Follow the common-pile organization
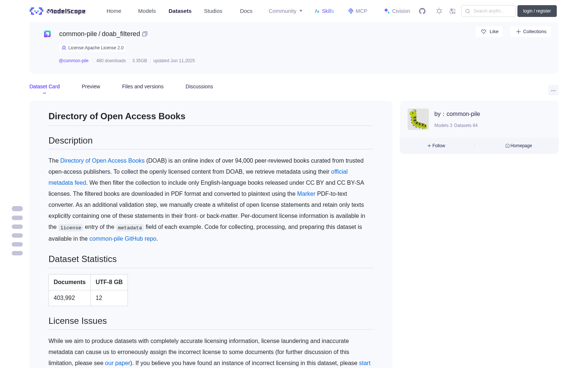The width and height of the screenshot is (588, 368). pyautogui.click(x=436, y=146)
